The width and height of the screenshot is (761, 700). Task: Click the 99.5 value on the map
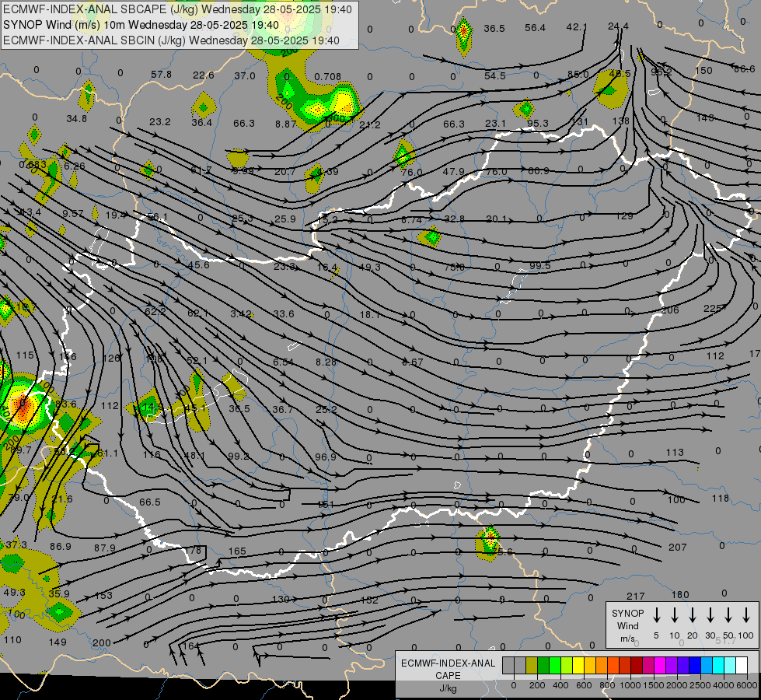click(x=539, y=266)
